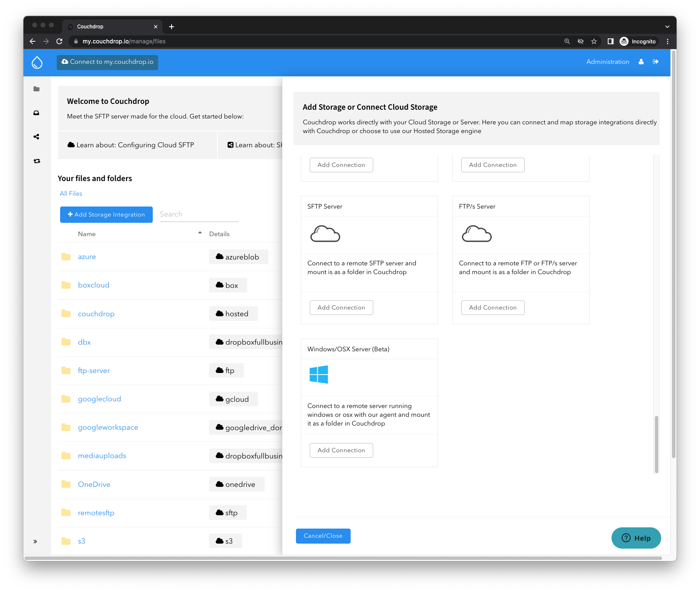Click the boxcloud folder icon

[x=66, y=285]
